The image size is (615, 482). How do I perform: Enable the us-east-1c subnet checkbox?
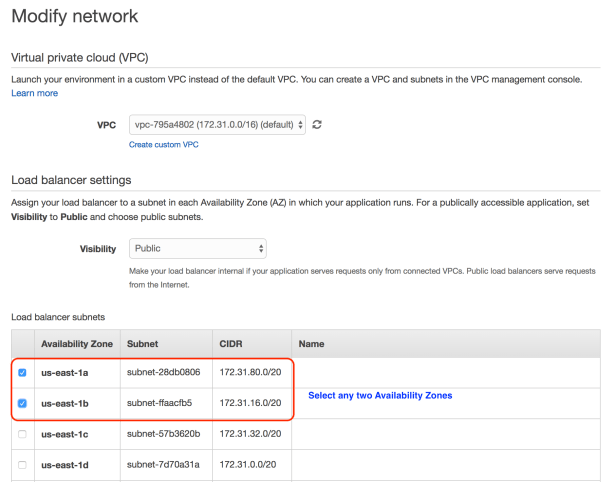pos(22,435)
